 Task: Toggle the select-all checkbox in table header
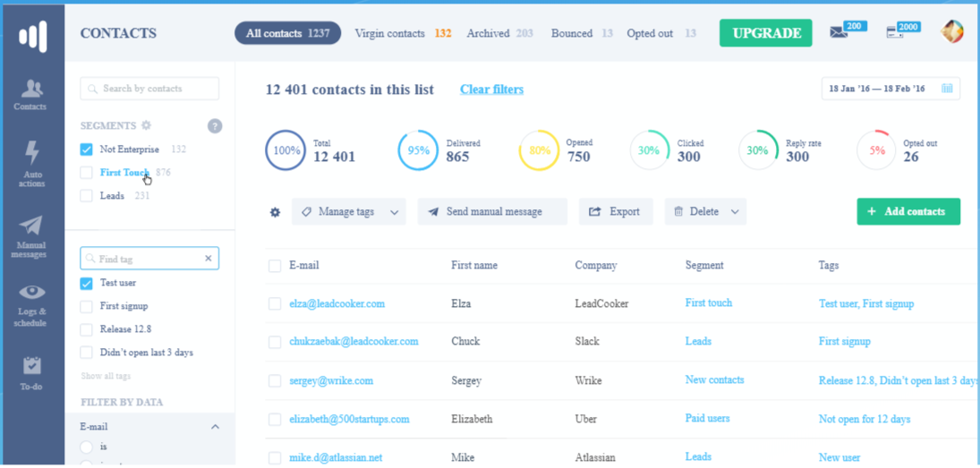click(x=275, y=266)
